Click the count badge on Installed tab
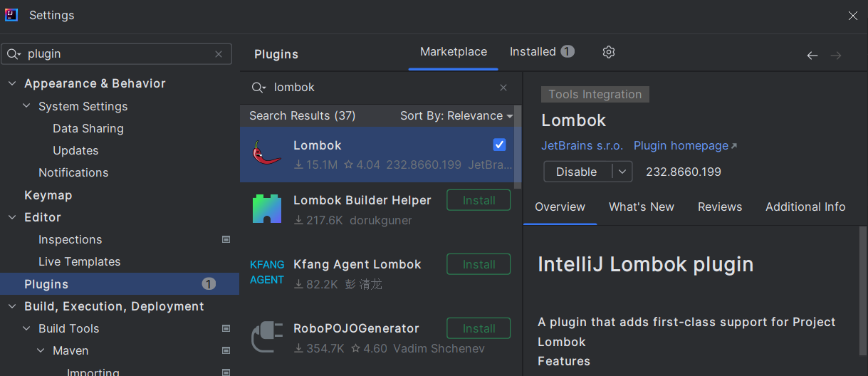Screen dimensions: 868x376 568,51
